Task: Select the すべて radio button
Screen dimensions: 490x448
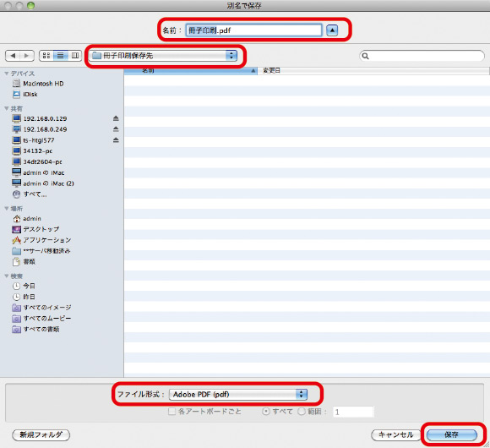Action: point(265,412)
